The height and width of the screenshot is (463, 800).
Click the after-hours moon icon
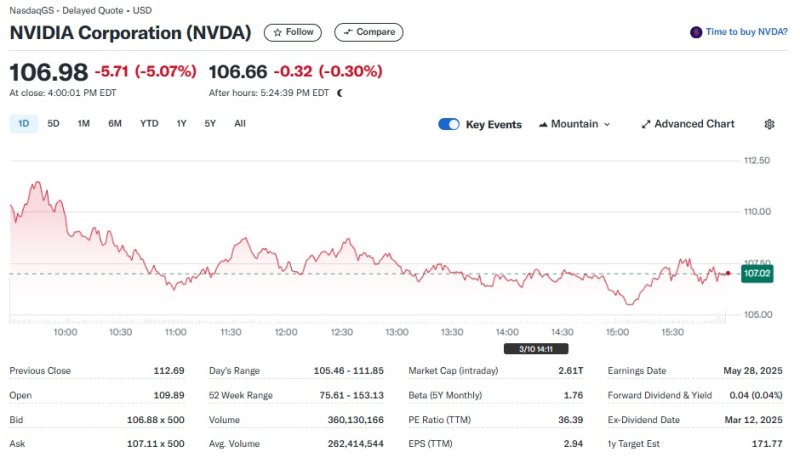tap(340, 93)
